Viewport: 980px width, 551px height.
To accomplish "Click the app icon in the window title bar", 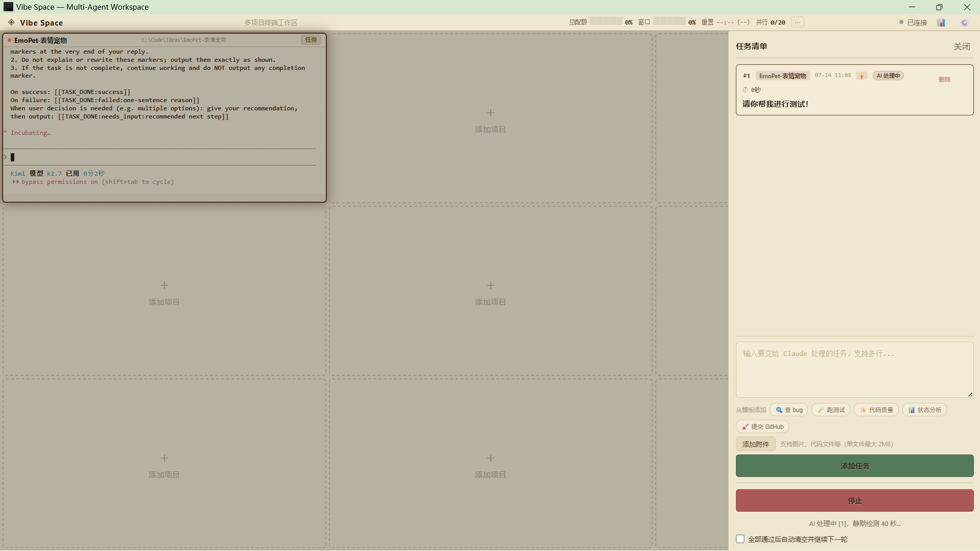I will pyautogui.click(x=8, y=7).
